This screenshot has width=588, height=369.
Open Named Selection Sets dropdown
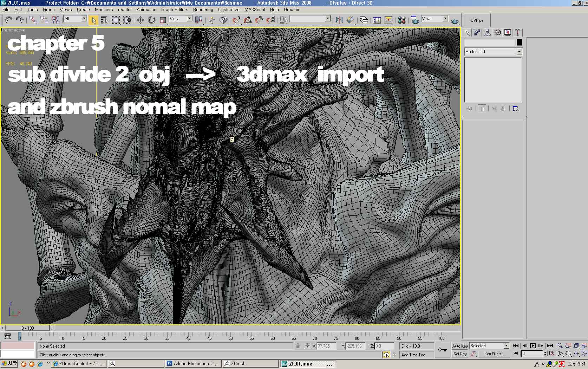[310, 19]
